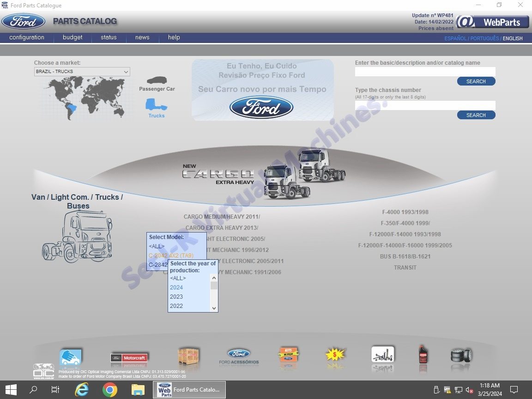Screen dimensions: 532x399
Task: Open Ford Acessórios catalog
Action: pyautogui.click(x=239, y=356)
